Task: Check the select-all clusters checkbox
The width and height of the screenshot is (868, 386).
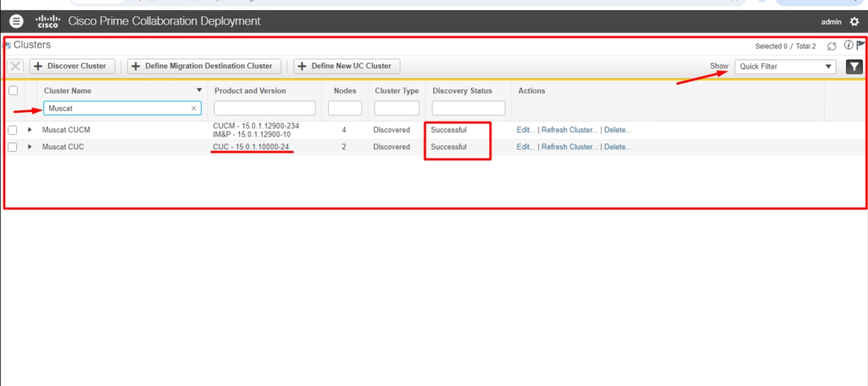Action: (x=13, y=91)
